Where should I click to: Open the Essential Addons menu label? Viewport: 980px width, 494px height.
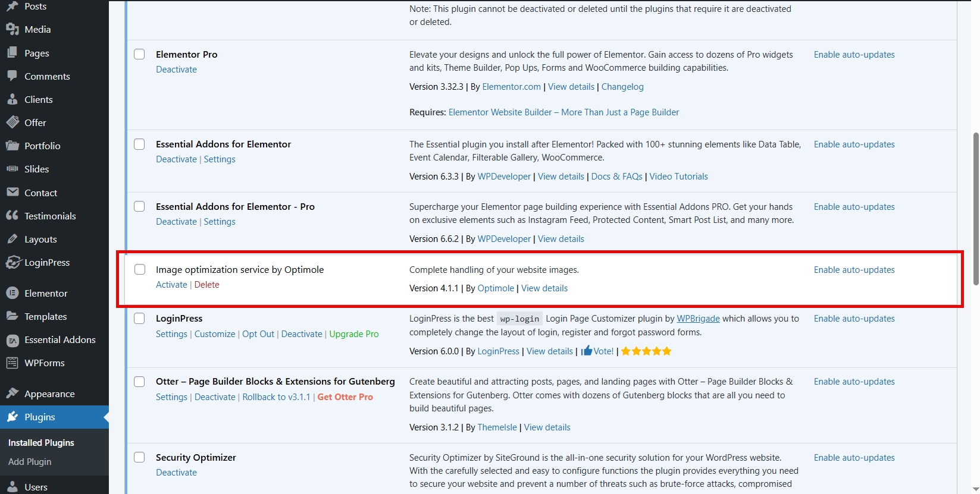[60, 340]
